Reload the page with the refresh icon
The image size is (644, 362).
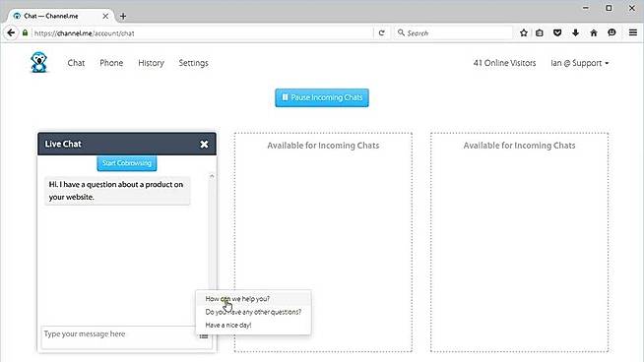(381, 32)
